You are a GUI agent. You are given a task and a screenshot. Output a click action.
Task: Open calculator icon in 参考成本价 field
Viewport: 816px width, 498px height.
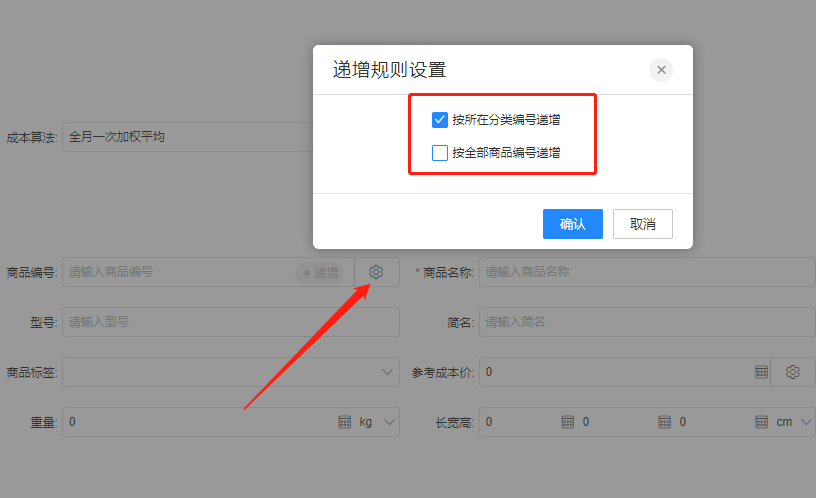coord(761,372)
